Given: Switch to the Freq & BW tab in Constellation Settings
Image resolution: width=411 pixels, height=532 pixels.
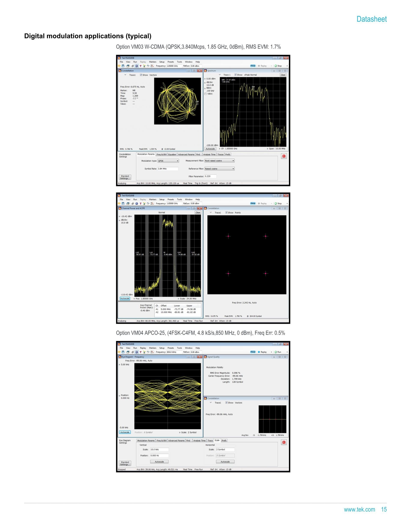Looking at the screenshot, I should [x=162, y=154].
